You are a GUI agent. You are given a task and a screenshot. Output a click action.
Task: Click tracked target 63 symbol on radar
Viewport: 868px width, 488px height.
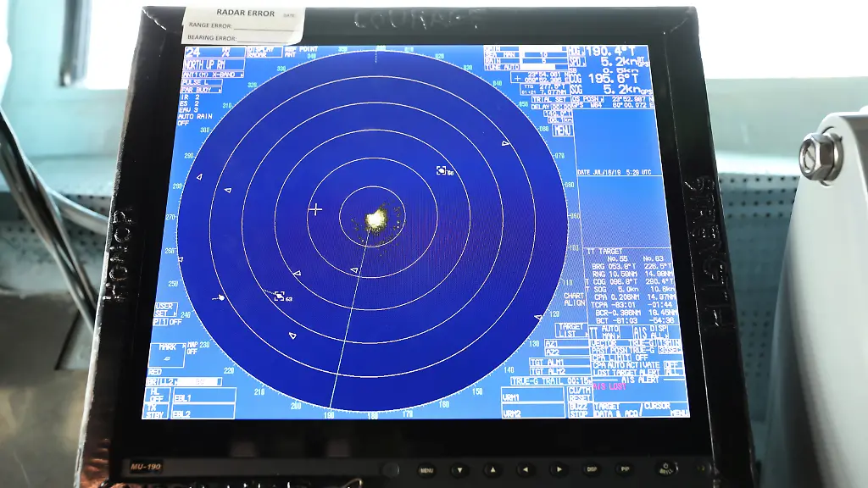coord(279,296)
